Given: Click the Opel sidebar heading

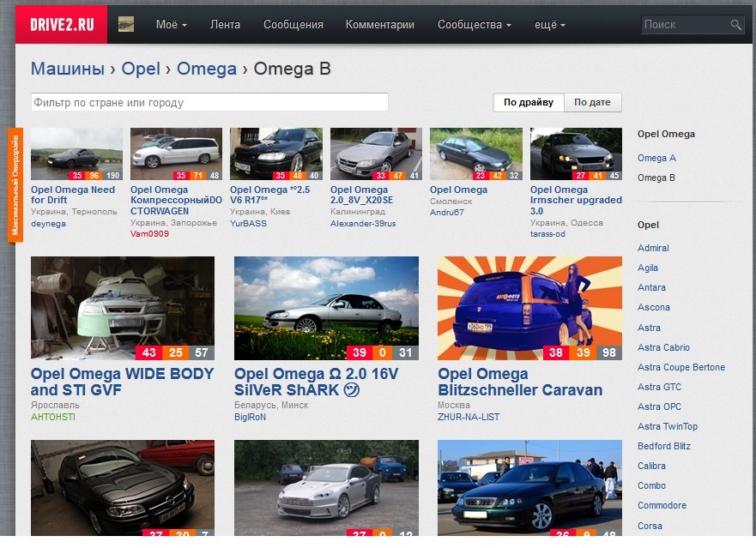Looking at the screenshot, I should tap(648, 225).
